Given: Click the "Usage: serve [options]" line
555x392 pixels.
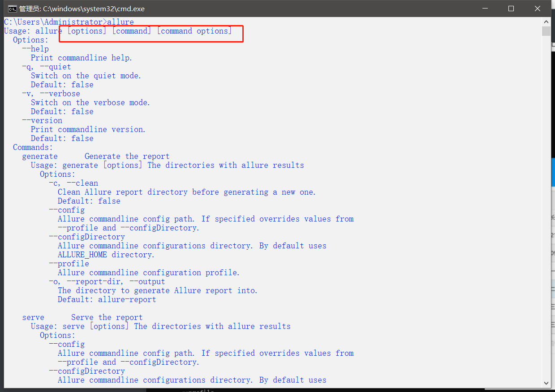Looking at the screenshot, I should point(161,326).
